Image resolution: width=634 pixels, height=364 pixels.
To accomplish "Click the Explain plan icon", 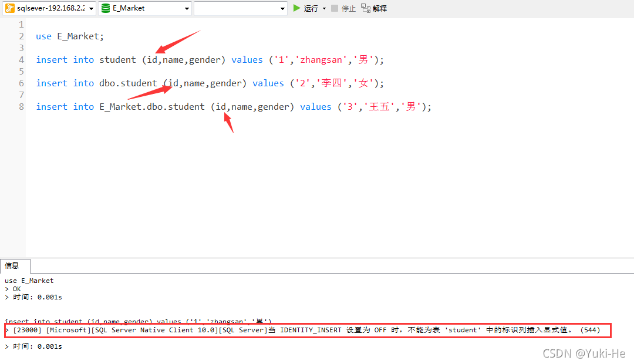I will (366, 8).
